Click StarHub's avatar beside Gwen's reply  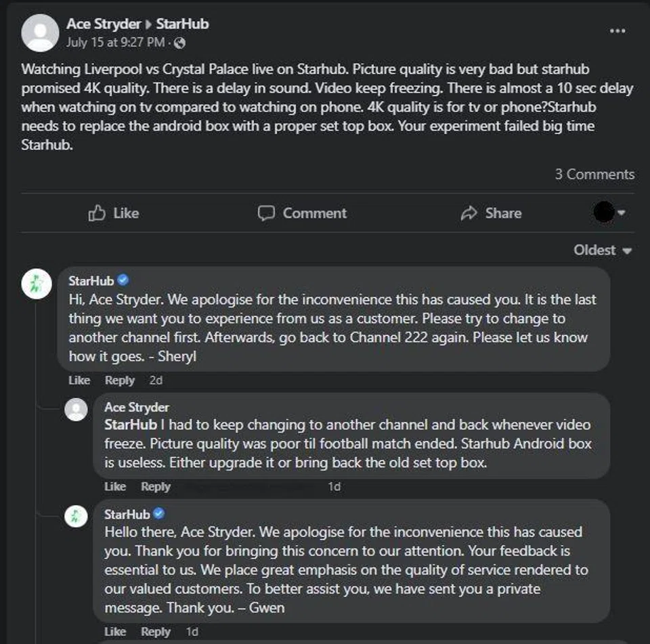click(x=76, y=516)
